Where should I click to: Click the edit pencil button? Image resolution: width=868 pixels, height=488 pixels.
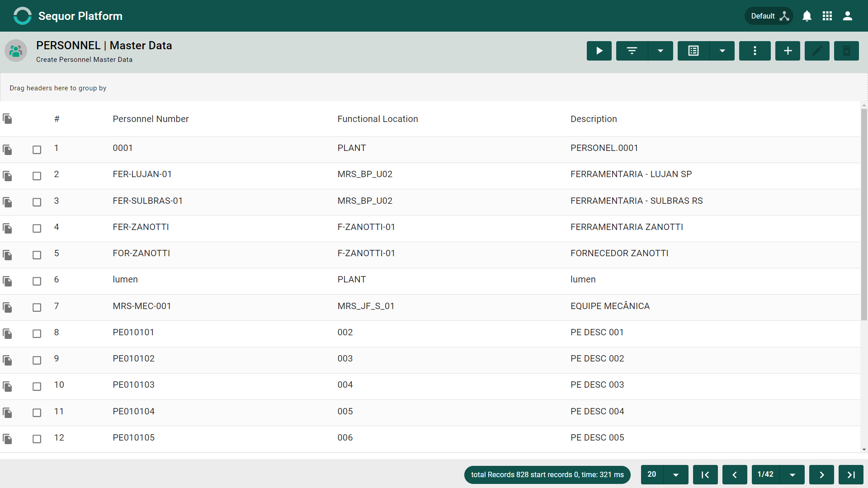coord(817,51)
